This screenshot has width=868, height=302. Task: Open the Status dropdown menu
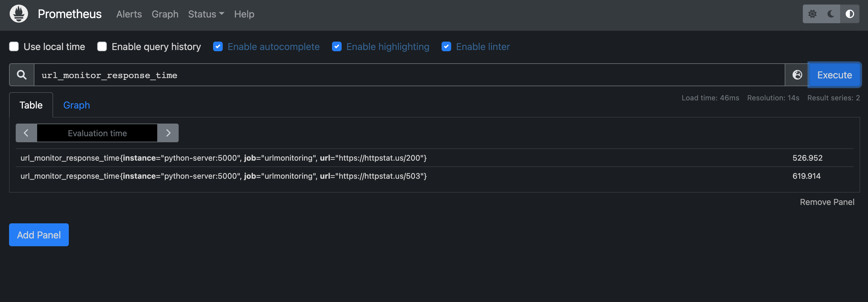[x=206, y=14]
